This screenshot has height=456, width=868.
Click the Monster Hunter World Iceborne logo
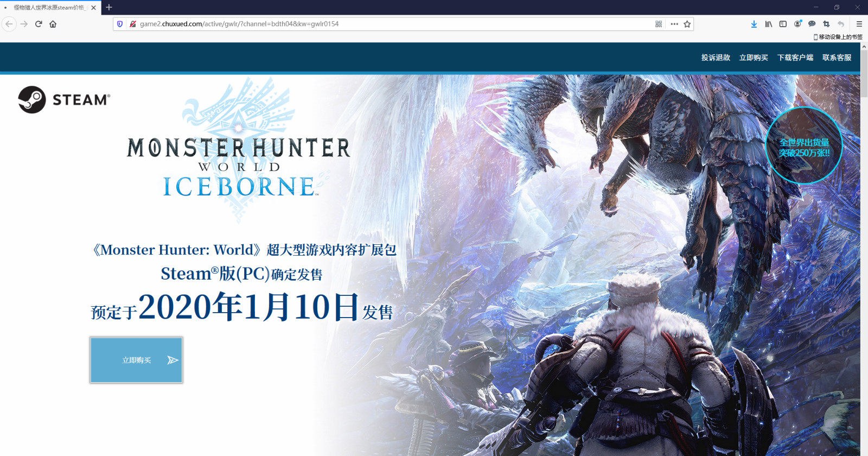click(x=239, y=149)
